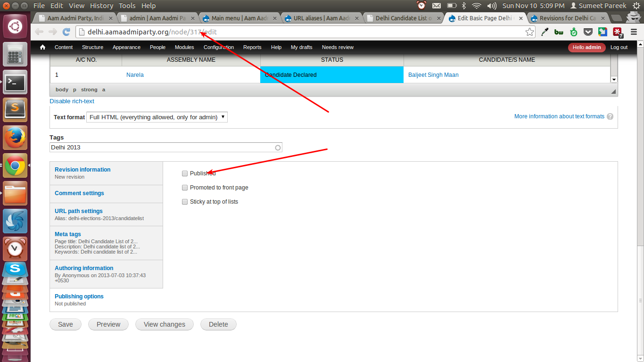The height and width of the screenshot is (362, 644).
Task: Click the browser Back arrow
Action: [x=39, y=32]
